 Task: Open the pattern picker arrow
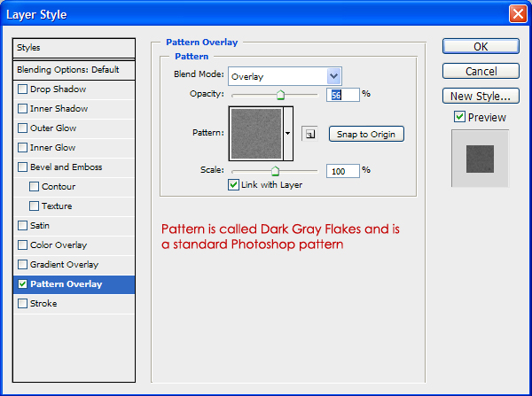point(287,133)
